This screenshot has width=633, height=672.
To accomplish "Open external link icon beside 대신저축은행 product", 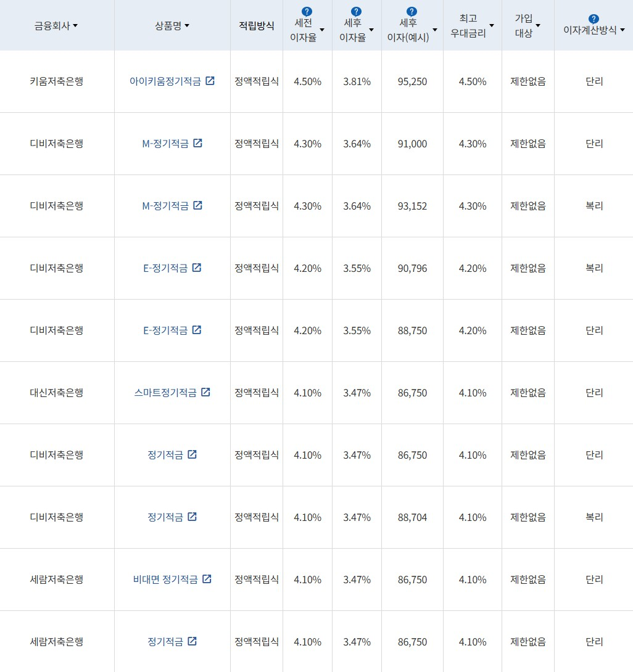I will pos(205,392).
